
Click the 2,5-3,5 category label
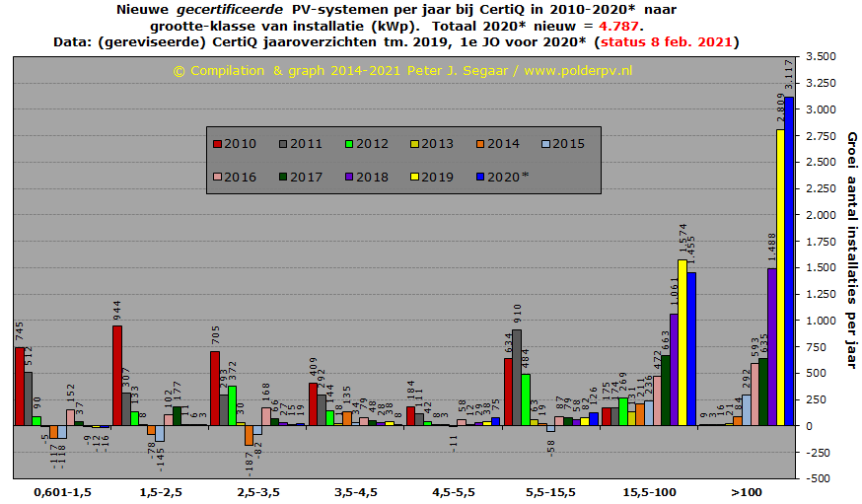[x=258, y=492]
